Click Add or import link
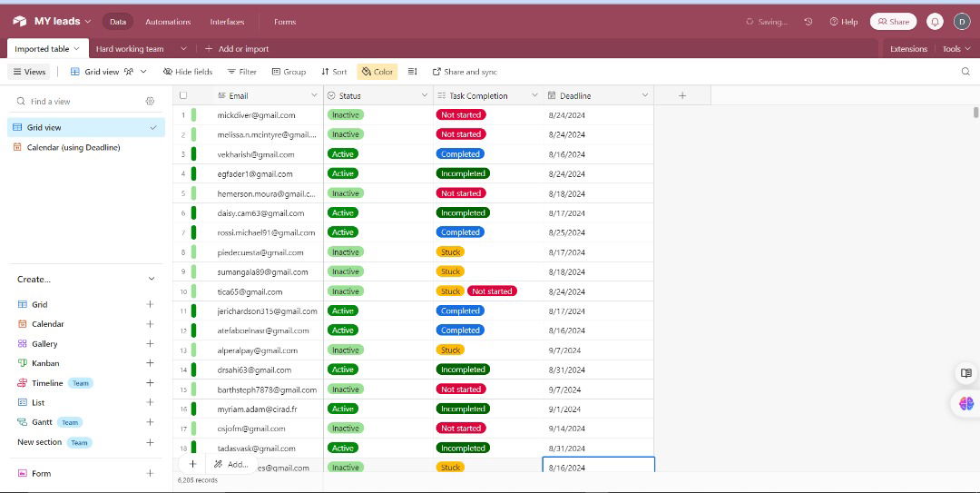Viewport: 980px width, 493px height. pos(237,49)
